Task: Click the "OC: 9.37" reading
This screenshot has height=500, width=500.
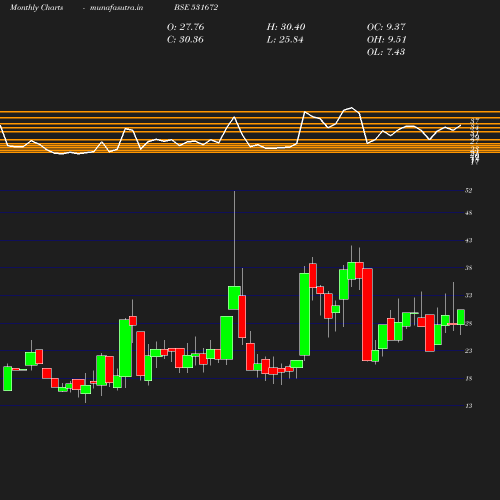Action: click(386, 27)
